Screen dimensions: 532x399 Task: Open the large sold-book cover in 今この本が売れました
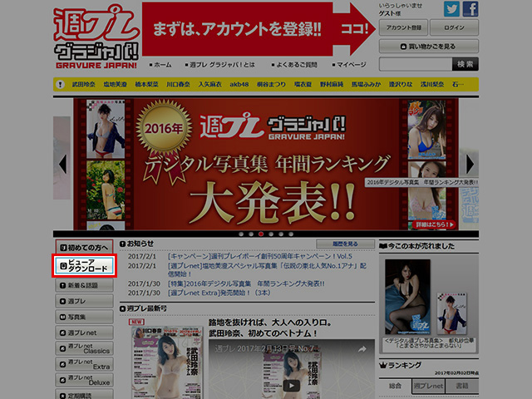(408, 297)
